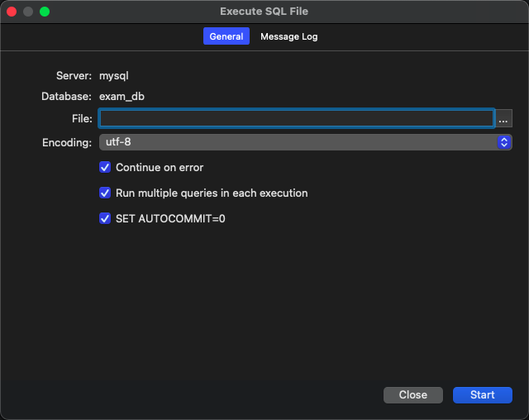
Task: Click the Encoding label
Action: [67, 142]
